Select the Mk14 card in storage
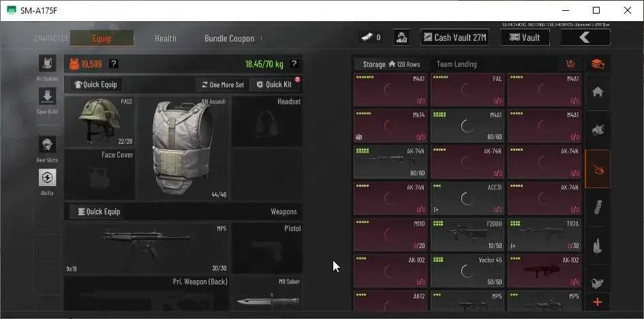Image resolution: width=644 pixels, height=319 pixels. click(390, 125)
